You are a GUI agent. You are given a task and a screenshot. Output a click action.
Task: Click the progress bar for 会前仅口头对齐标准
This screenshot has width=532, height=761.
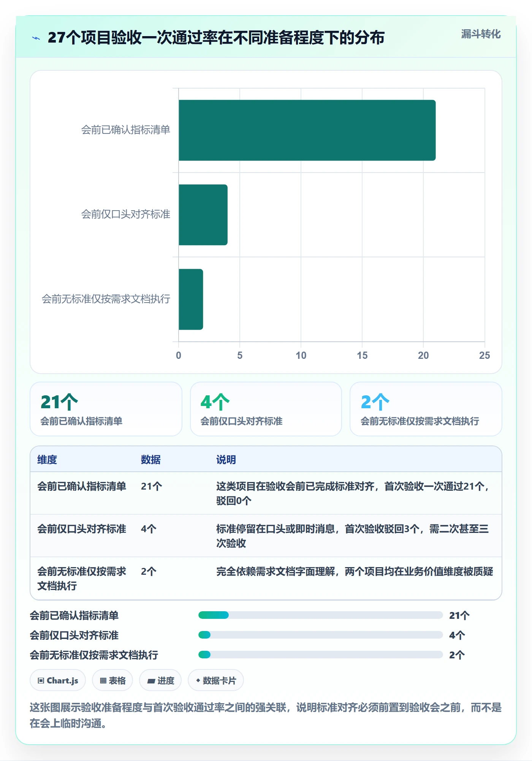click(320, 635)
